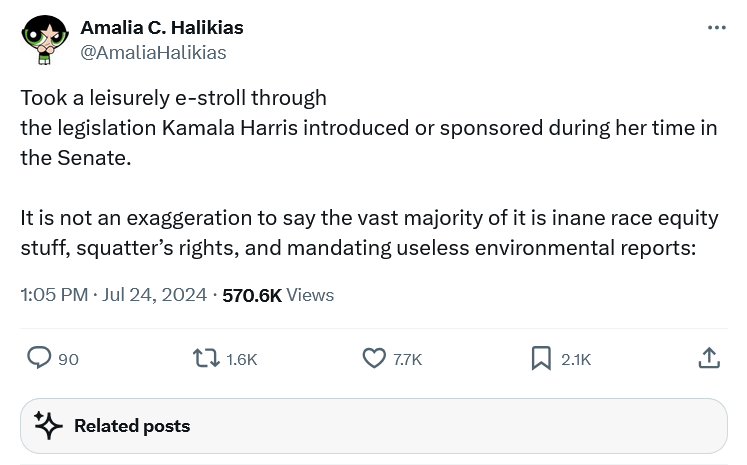Click the 1.6K reposts count
The width and height of the screenshot is (747, 465).
pyautogui.click(x=242, y=359)
